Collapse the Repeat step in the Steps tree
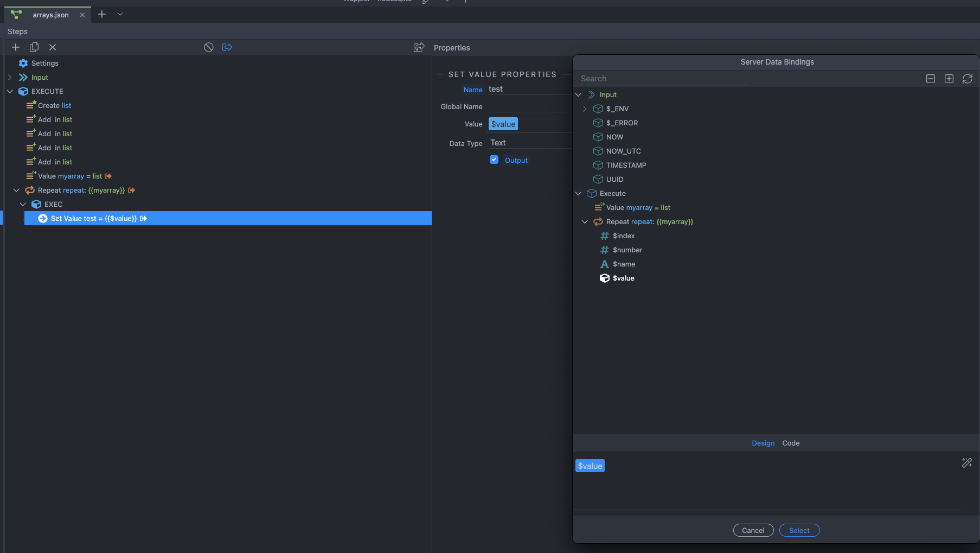The height and width of the screenshot is (553, 980). tap(16, 190)
